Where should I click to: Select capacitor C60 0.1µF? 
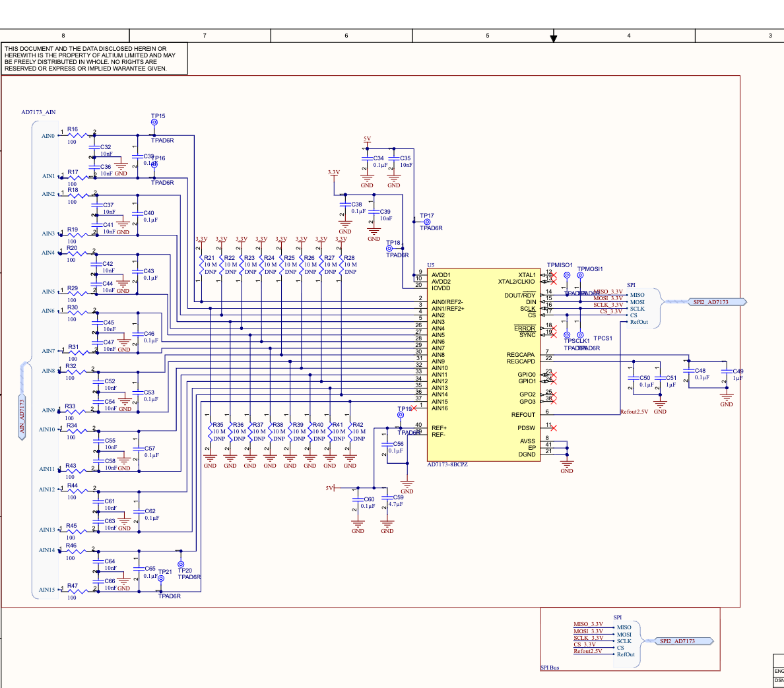click(358, 499)
